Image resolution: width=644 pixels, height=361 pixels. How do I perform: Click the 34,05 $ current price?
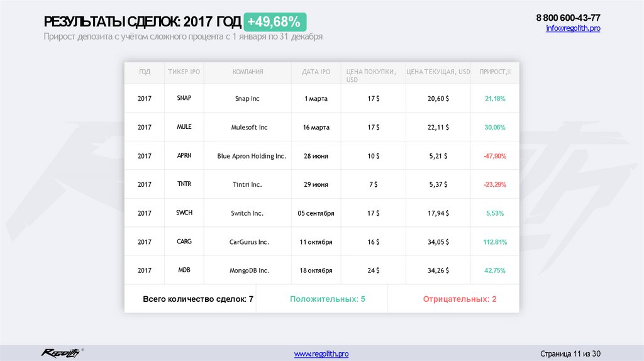click(x=438, y=242)
